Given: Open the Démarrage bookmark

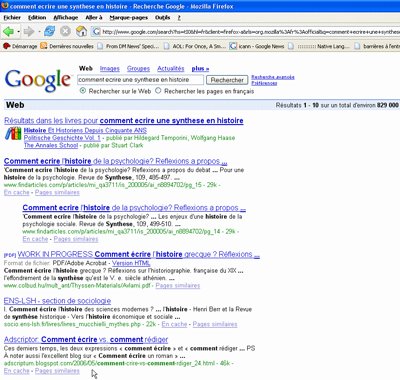Looking at the screenshot, I should [20, 46].
